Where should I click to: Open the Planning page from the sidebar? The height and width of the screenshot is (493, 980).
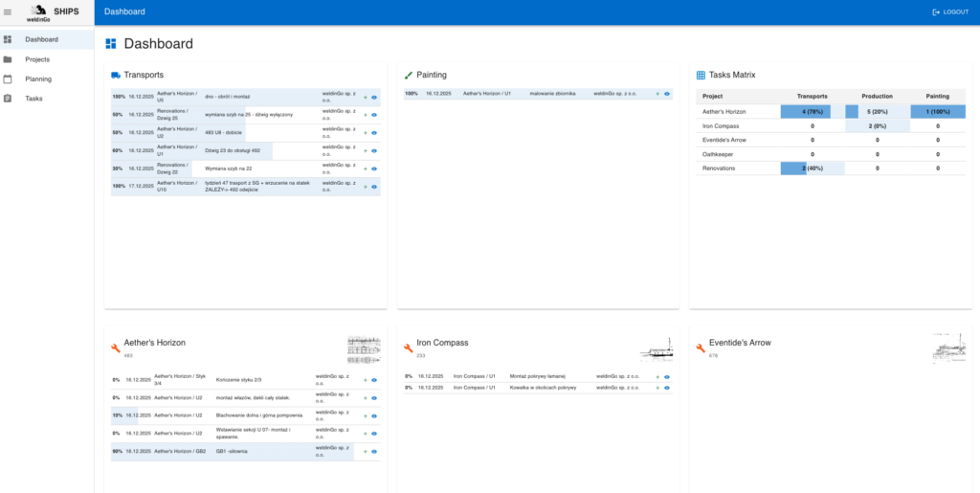38,79
